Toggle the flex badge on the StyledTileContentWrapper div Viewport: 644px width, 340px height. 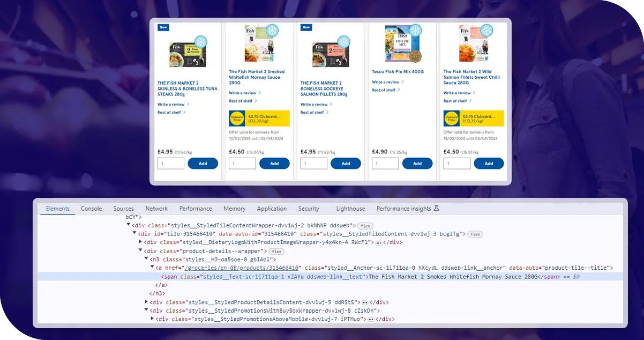(365, 226)
